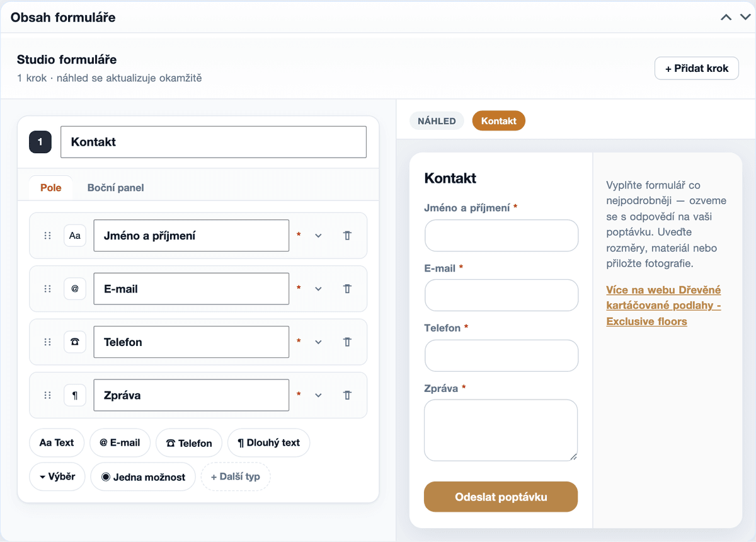This screenshot has width=756, height=542.
Task: Click the NÁHLED label pill
Action: pyautogui.click(x=437, y=121)
